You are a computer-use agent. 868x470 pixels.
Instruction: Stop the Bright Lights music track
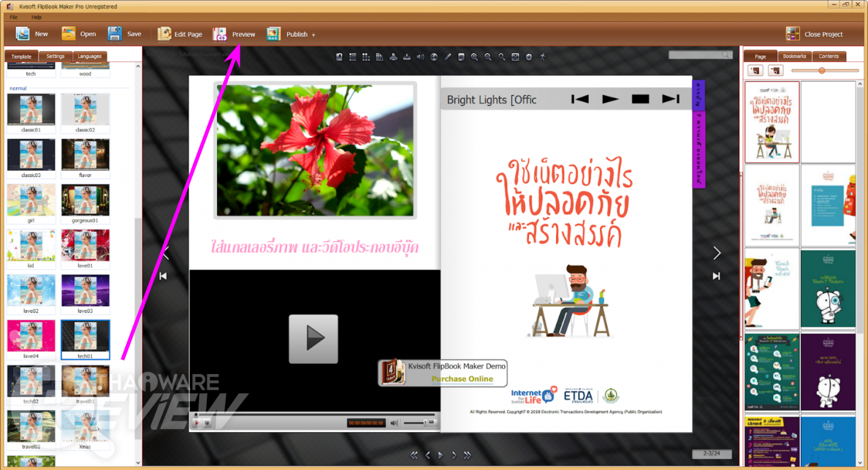(641, 99)
